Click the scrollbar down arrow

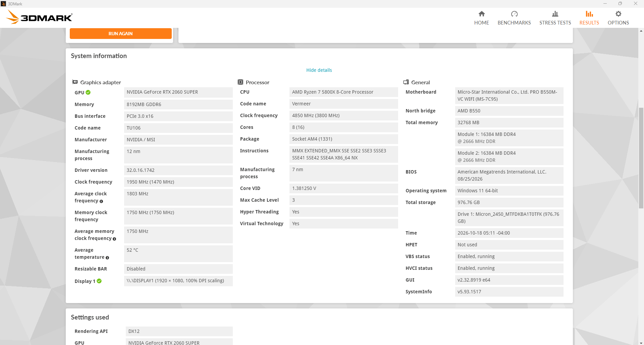tap(641, 342)
